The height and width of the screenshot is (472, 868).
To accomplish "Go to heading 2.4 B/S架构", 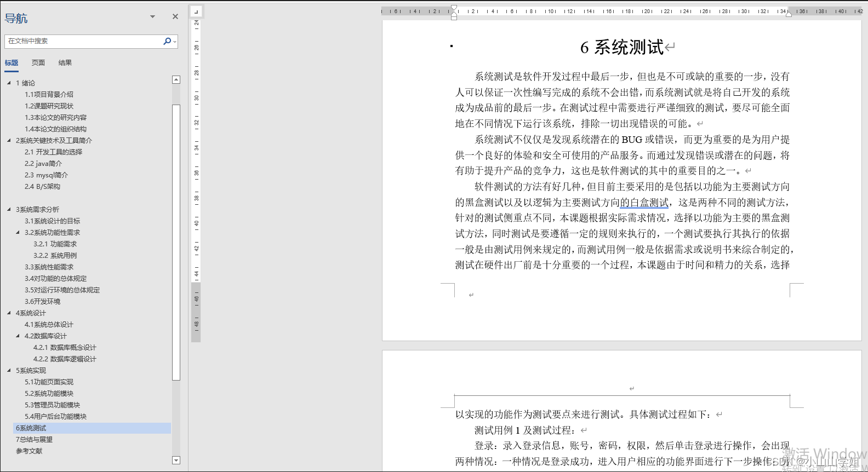I will pyautogui.click(x=42, y=187).
